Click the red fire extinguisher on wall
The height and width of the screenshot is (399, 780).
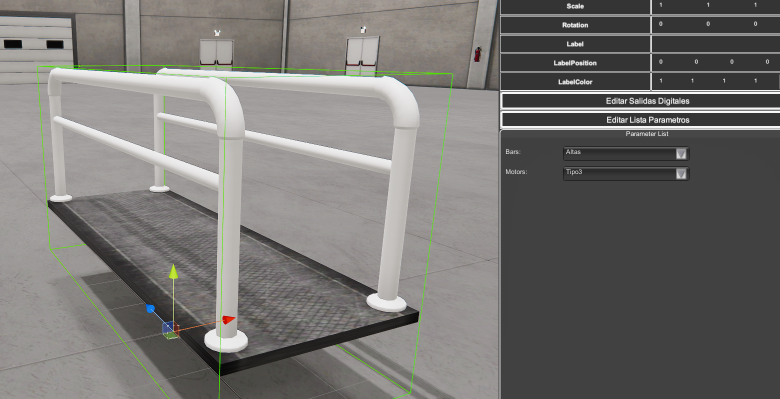[477, 54]
